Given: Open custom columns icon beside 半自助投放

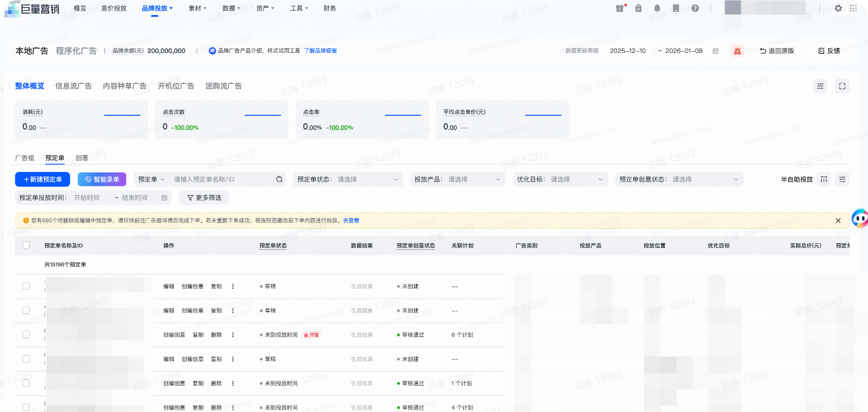Looking at the screenshot, I should coord(823,179).
